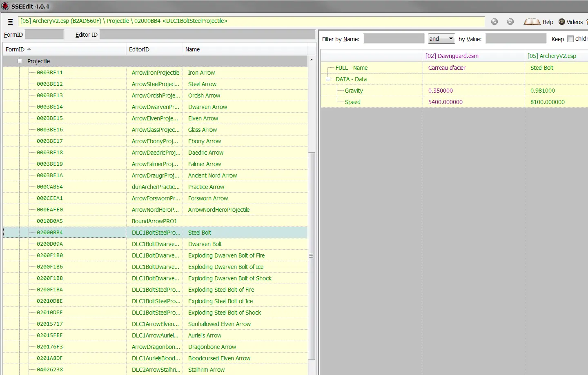Sort by the FormID column header
The height and width of the screenshot is (375, 588).
(x=65, y=49)
